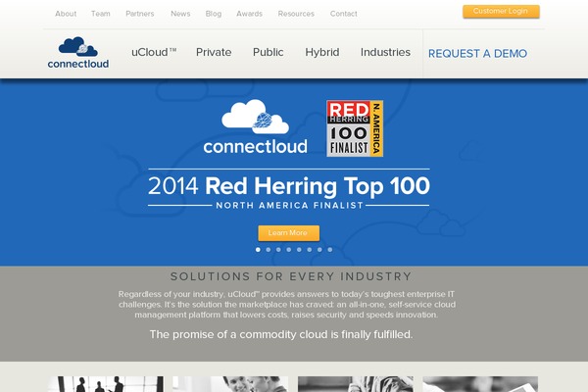
Task: Open the Hybrid menu item
Action: [322, 52]
